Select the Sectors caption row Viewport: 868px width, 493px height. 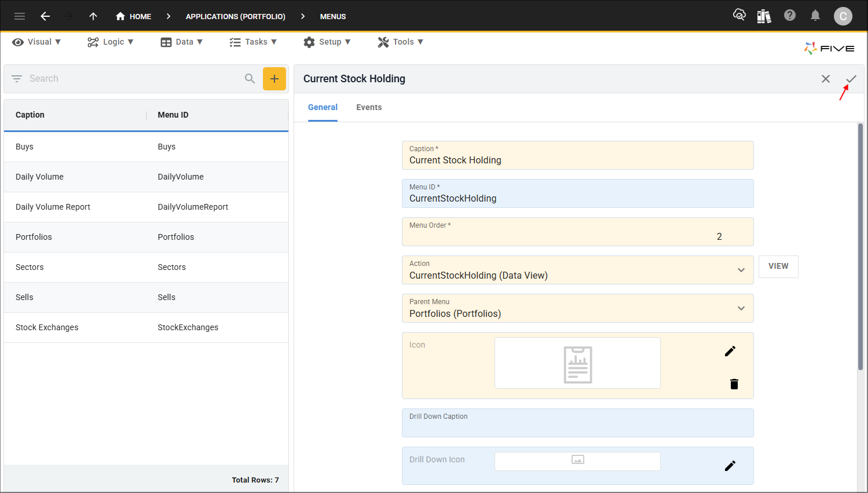tap(146, 267)
